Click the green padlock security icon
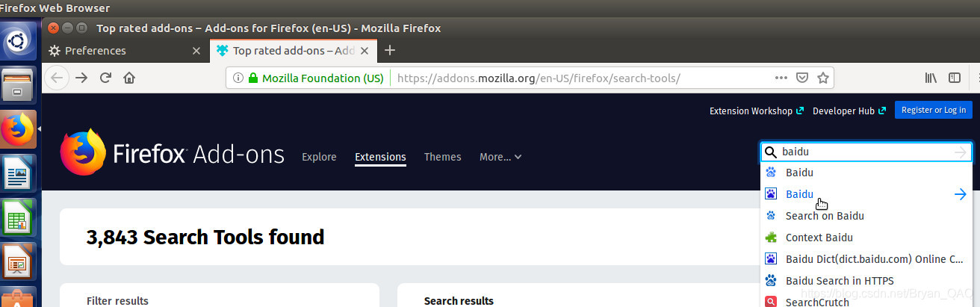 tap(252, 78)
